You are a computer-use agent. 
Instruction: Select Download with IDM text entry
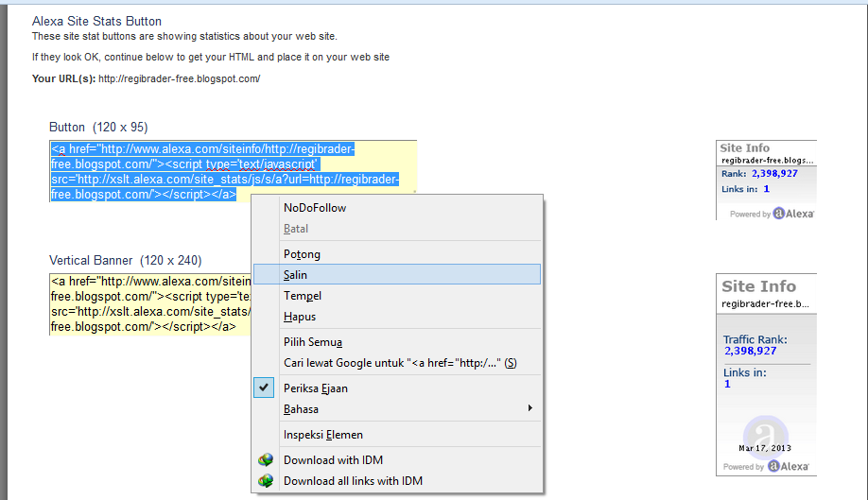point(333,460)
